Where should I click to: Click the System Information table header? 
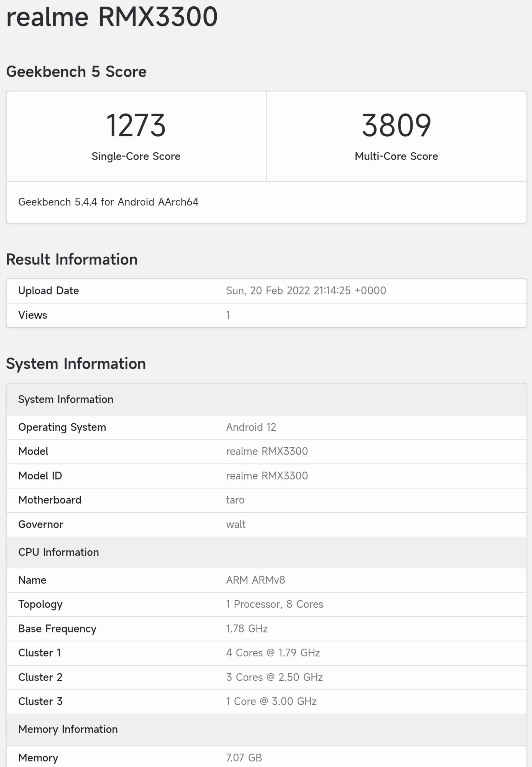tap(66, 399)
